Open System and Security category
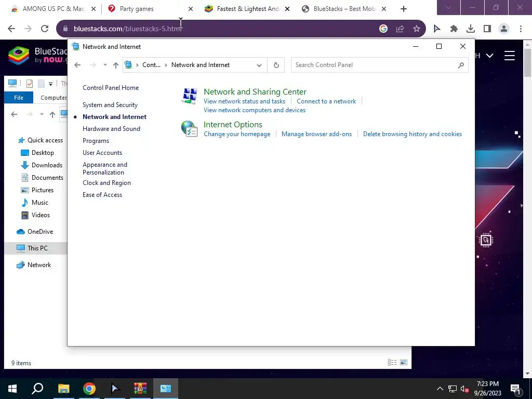 tap(110, 105)
